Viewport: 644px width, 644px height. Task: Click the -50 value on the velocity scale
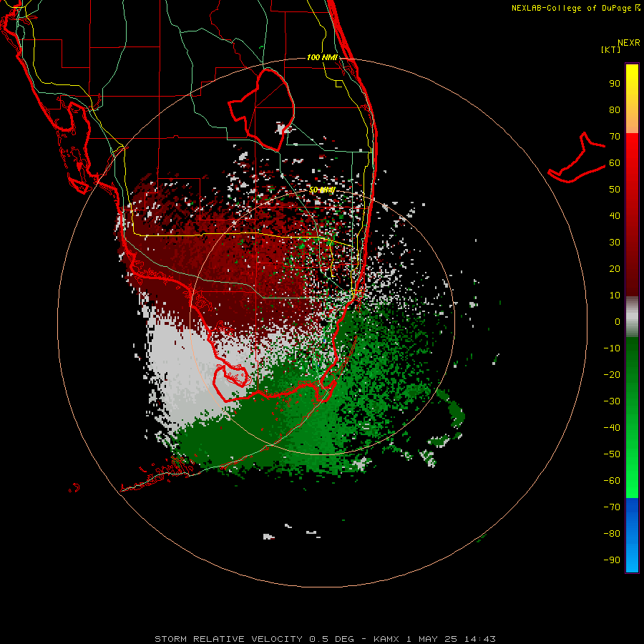coord(612,454)
